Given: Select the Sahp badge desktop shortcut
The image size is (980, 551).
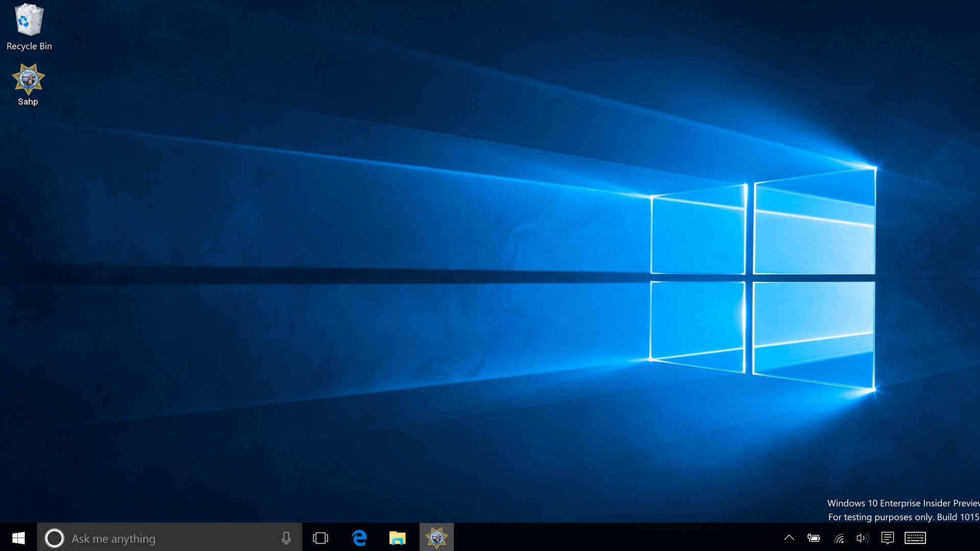Looking at the screenshot, I should [29, 79].
